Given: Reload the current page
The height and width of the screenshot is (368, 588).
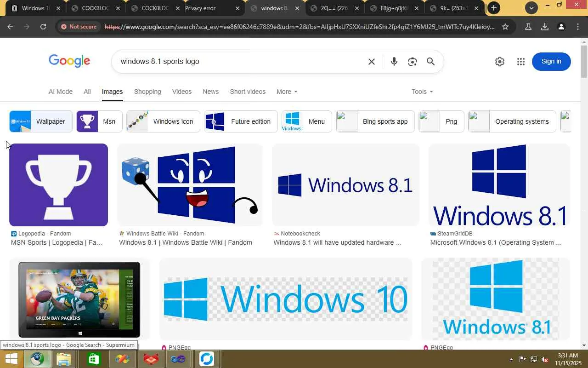Looking at the screenshot, I should (x=43, y=27).
